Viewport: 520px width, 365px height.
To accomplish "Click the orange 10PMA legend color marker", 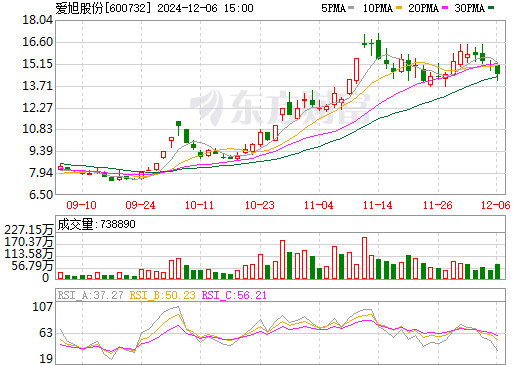I will (x=399, y=8).
